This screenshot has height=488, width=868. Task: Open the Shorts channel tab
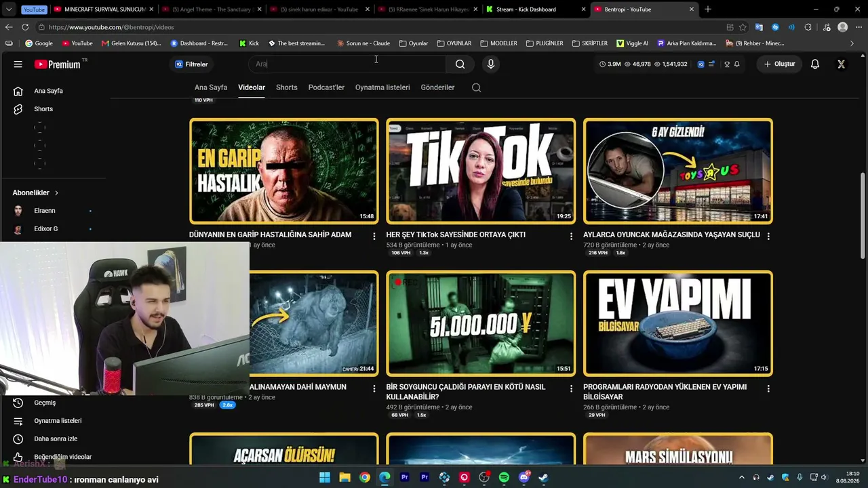click(x=287, y=87)
